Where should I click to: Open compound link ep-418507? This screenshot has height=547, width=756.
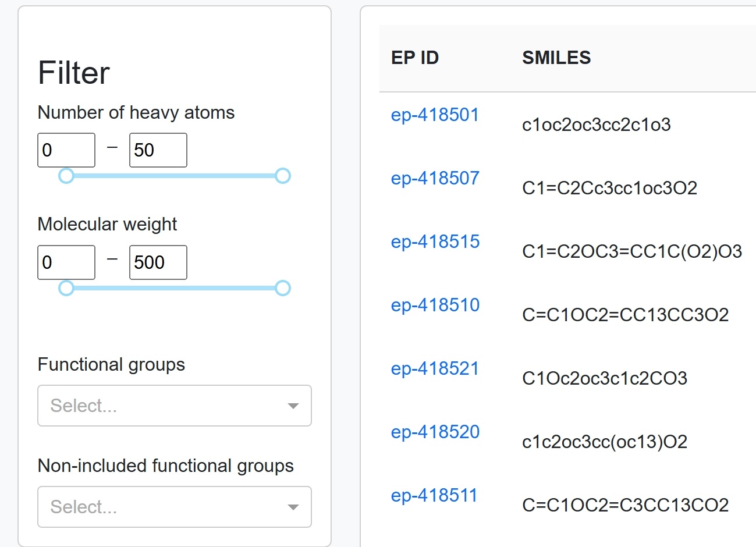tap(435, 178)
